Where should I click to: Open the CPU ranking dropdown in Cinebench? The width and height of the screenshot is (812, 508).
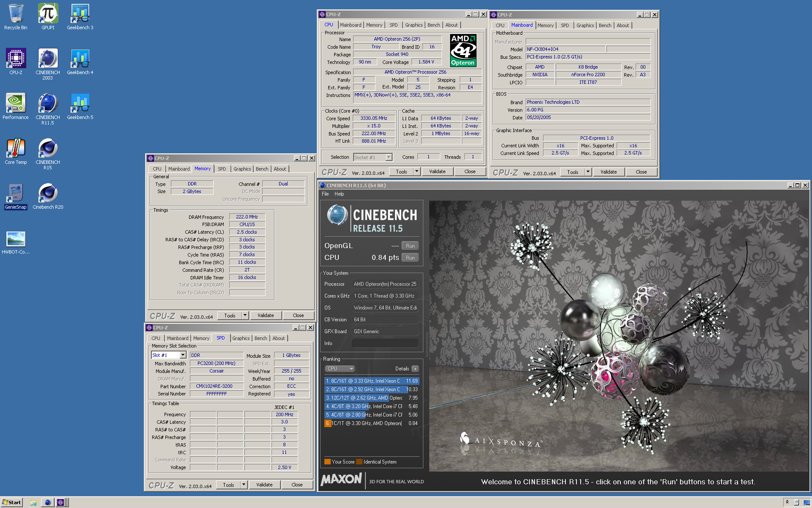click(x=340, y=369)
